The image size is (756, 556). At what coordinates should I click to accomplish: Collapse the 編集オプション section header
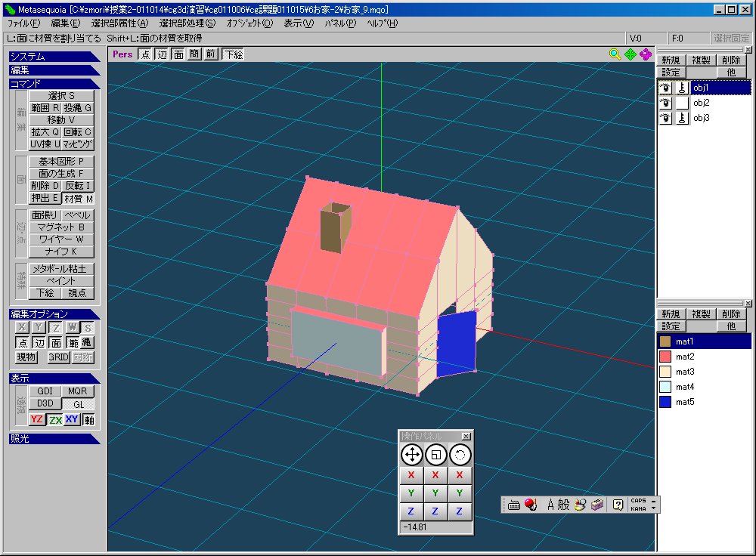[54, 314]
